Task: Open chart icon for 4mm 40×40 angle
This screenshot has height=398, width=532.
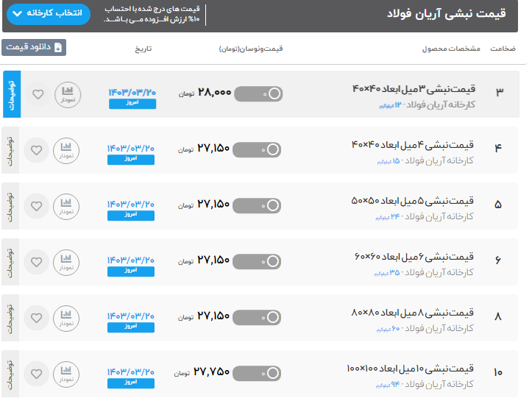Action: pyautogui.click(x=68, y=150)
